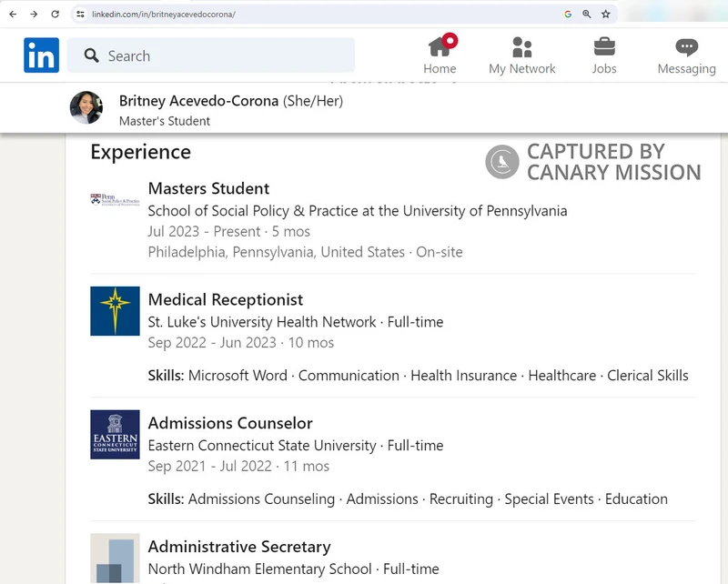Open the North Windham Elementary School logo
728x584 pixels.
[x=116, y=558]
